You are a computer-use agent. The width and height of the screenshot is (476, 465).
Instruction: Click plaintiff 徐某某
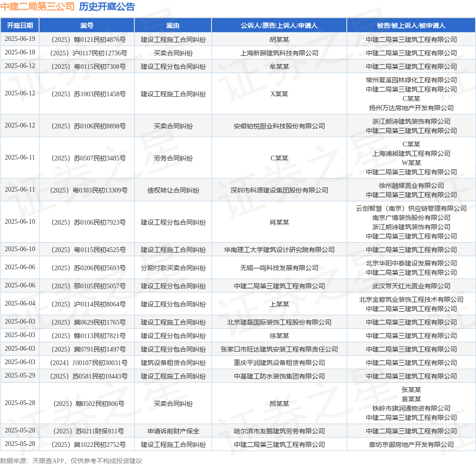pos(279,336)
